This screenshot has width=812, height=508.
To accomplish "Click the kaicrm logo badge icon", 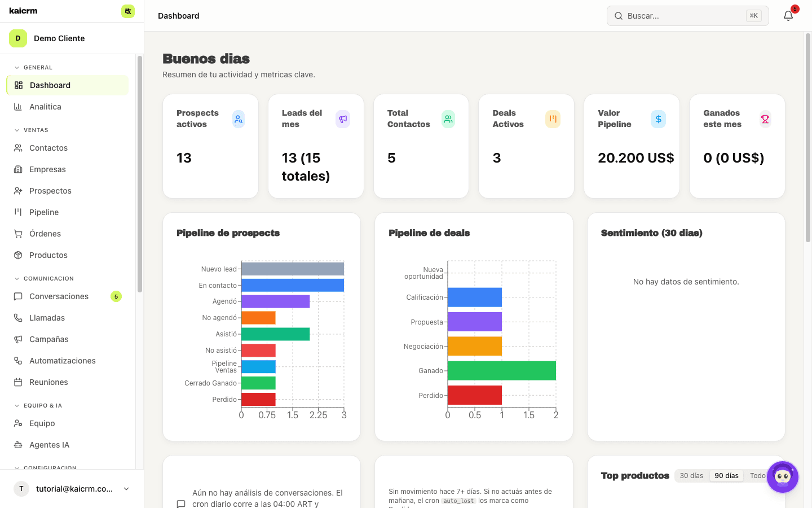I will (128, 11).
